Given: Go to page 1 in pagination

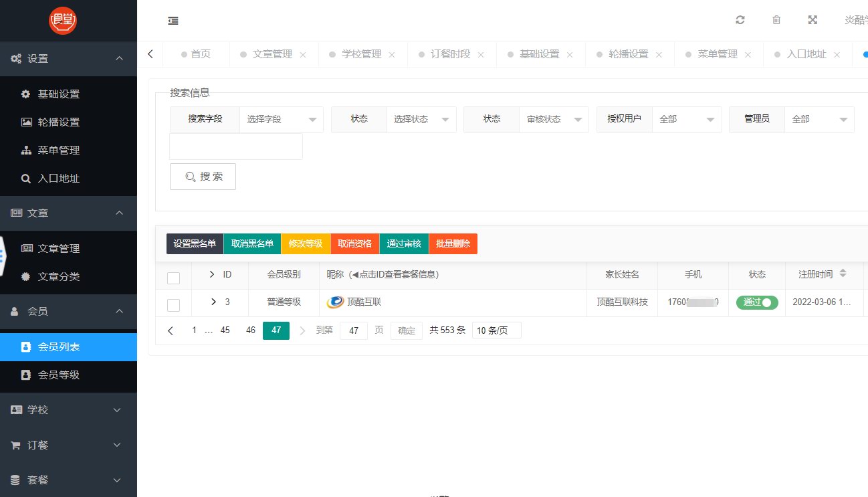Looking at the screenshot, I should (x=195, y=330).
